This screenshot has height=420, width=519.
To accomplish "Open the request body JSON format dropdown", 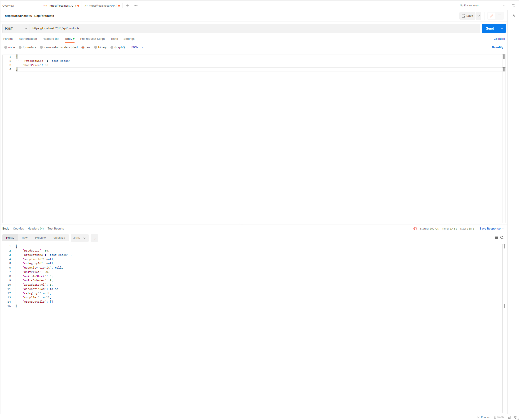I will pyautogui.click(x=137, y=47).
